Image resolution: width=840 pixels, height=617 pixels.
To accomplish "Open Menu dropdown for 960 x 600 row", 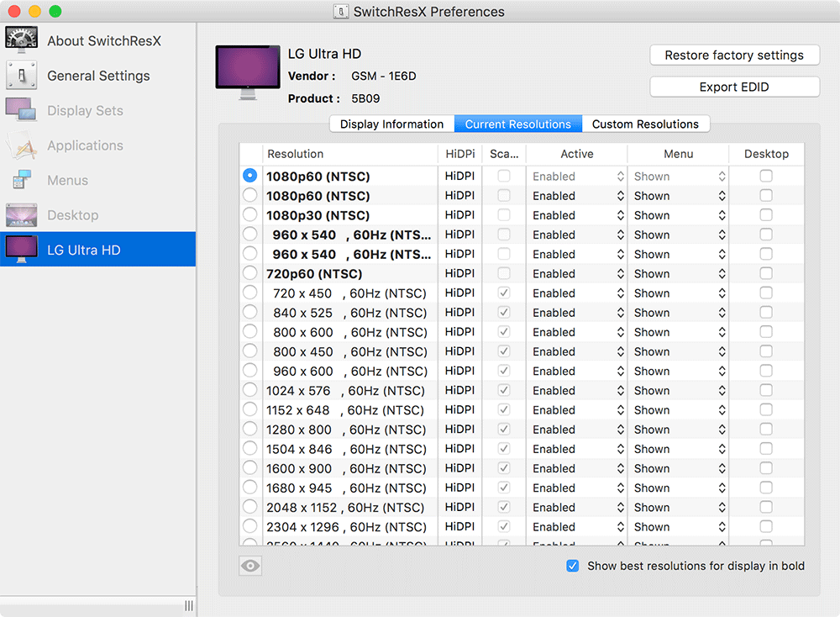I will coord(679,371).
